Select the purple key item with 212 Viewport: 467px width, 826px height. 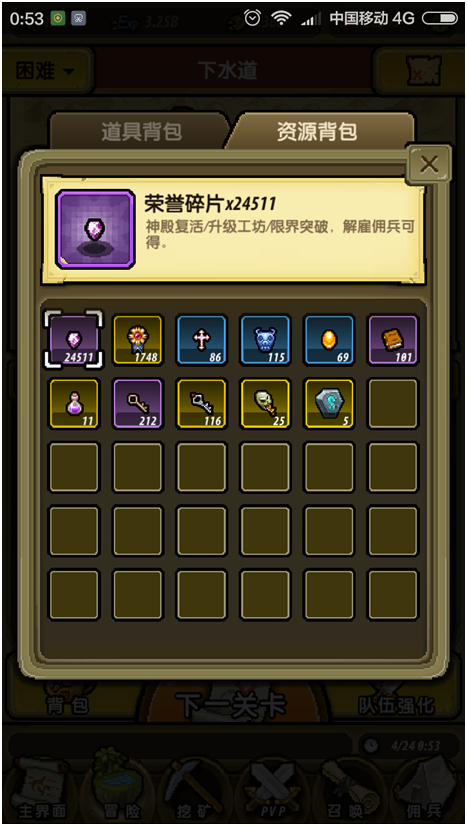coord(138,404)
